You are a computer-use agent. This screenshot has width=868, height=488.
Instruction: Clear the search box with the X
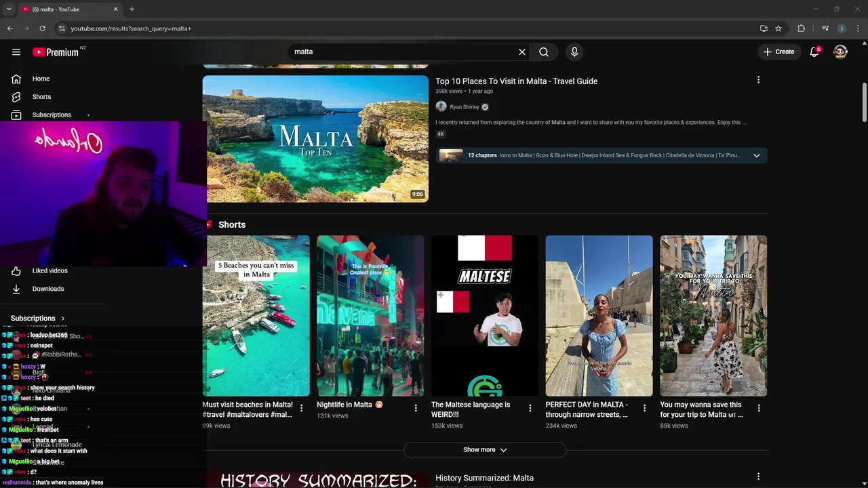(522, 52)
